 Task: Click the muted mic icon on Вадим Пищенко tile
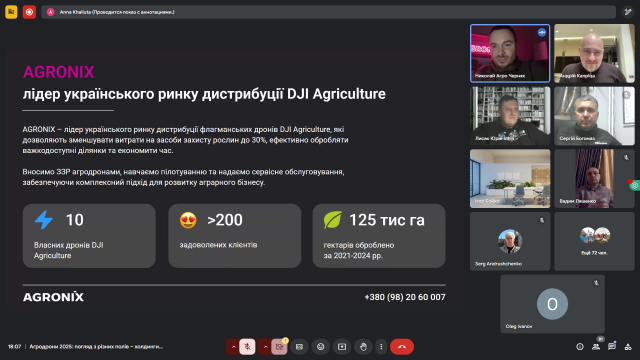(x=626, y=158)
